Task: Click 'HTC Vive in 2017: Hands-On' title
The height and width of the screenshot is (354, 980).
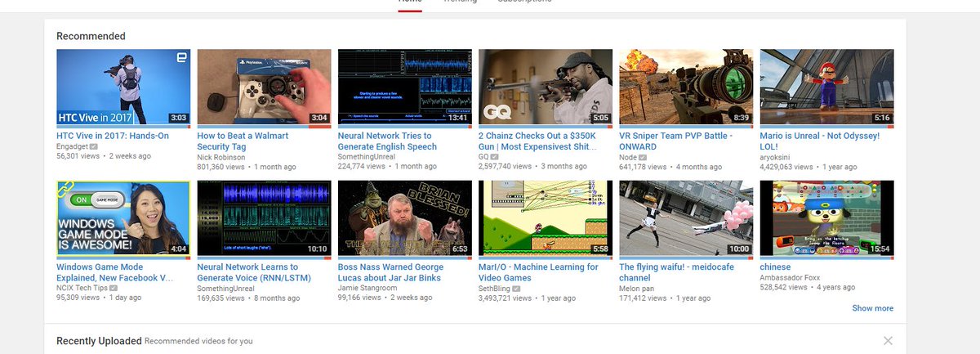Action: click(113, 136)
